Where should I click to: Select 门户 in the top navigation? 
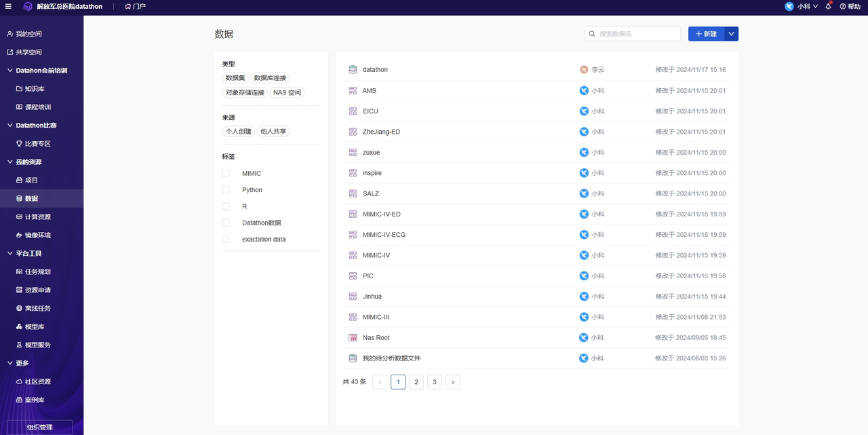point(136,6)
